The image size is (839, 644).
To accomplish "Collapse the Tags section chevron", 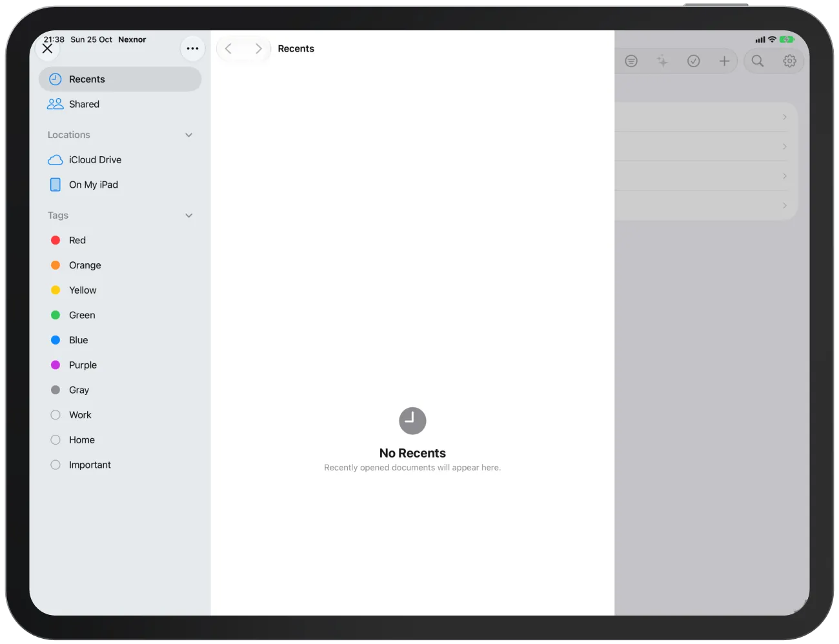I will (189, 216).
